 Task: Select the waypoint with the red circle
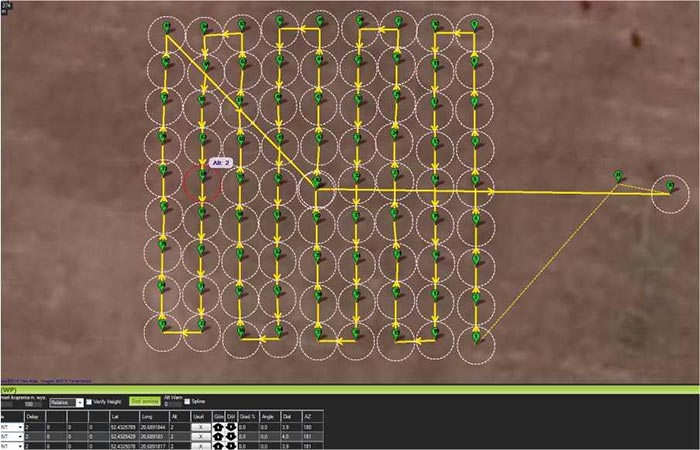coord(202,181)
